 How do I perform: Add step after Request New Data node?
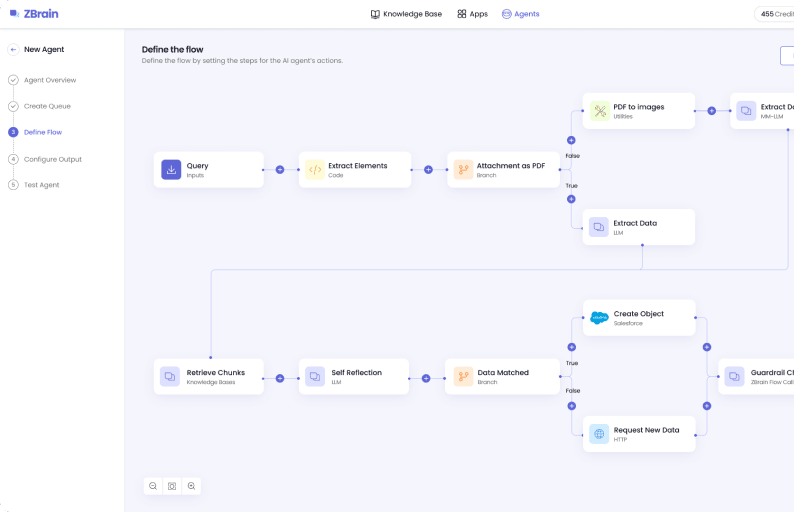(707, 406)
